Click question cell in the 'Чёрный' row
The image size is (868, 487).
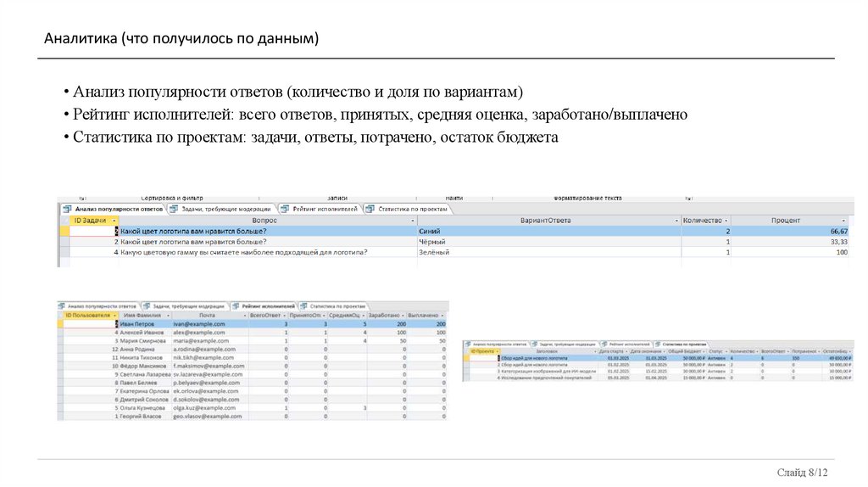(x=268, y=242)
